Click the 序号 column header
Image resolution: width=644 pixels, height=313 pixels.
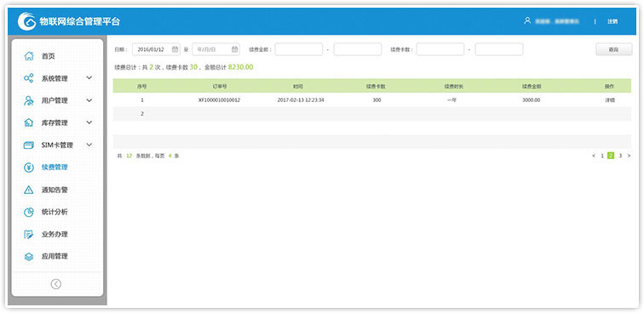[142, 86]
